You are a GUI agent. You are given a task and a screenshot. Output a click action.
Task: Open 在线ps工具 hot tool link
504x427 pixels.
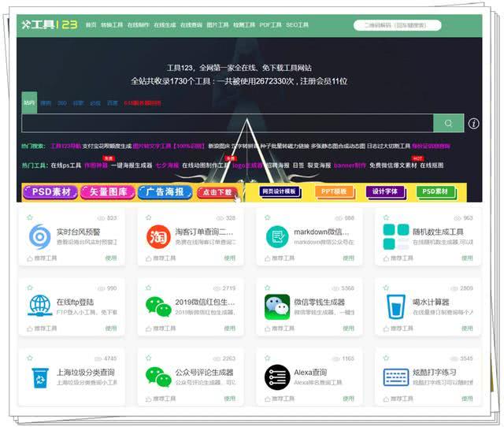point(66,165)
